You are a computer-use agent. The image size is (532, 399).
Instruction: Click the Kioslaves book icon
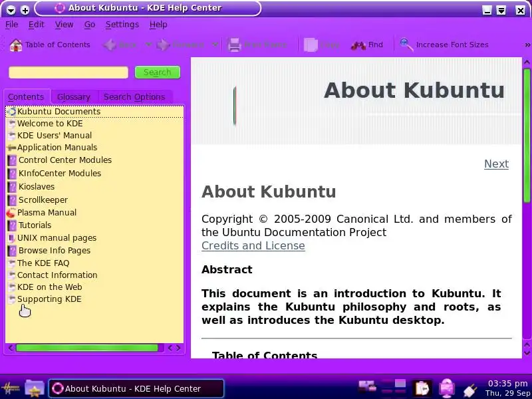pyautogui.click(x=12, y=187)
